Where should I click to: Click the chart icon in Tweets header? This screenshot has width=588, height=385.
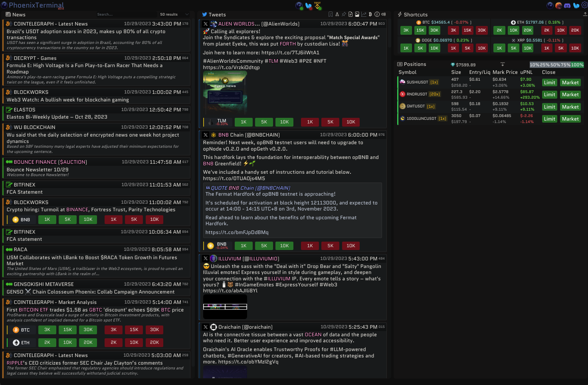pyautogui.click(x=364, y=14)
